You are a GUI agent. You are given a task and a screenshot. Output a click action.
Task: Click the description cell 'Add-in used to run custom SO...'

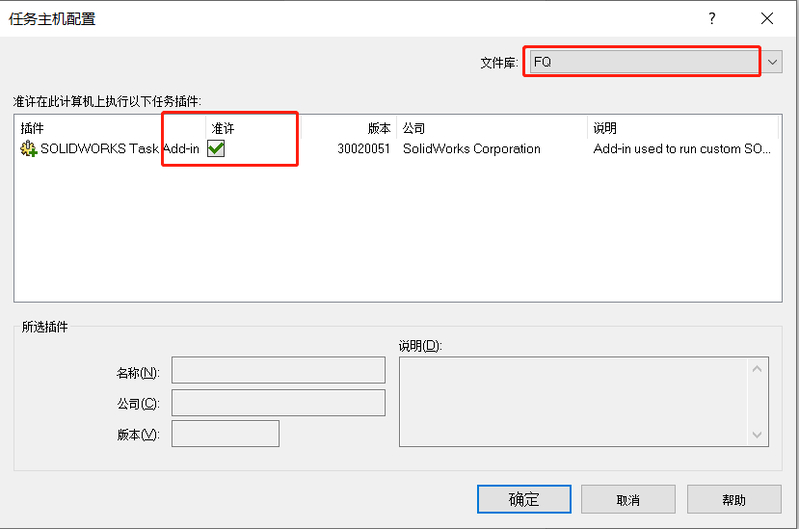682,149
